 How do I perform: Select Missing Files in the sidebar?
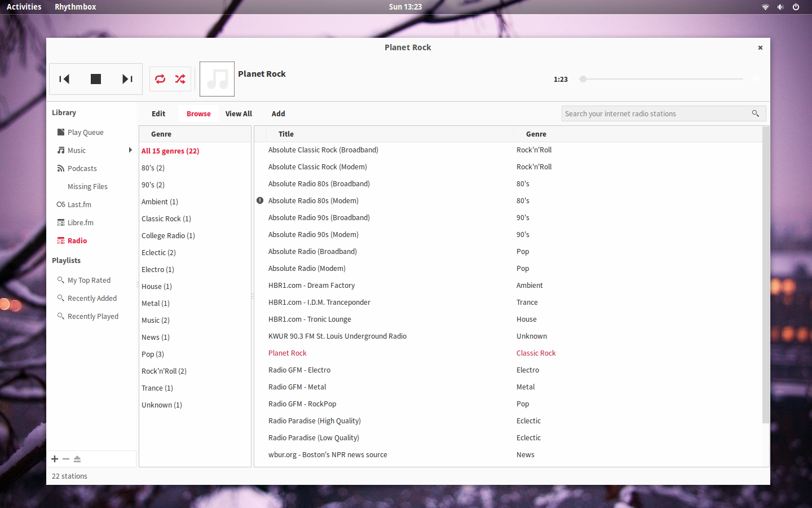(87, 186)
